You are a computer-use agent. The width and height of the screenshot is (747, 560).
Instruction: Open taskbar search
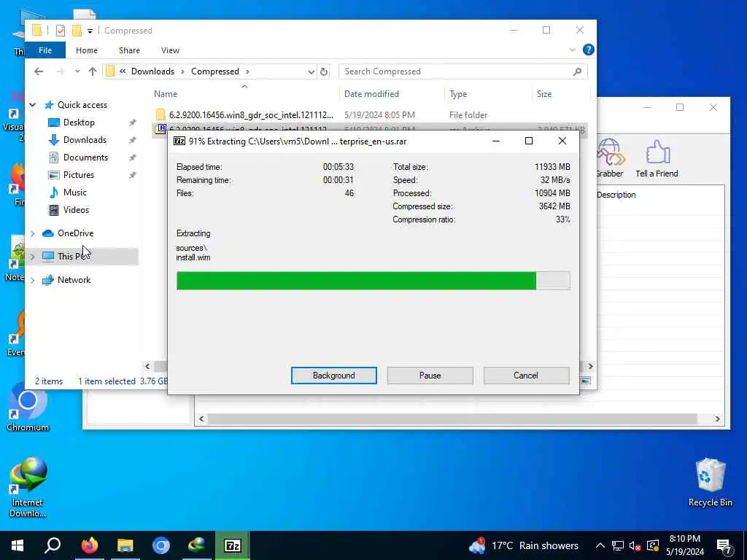coord(53,545)
